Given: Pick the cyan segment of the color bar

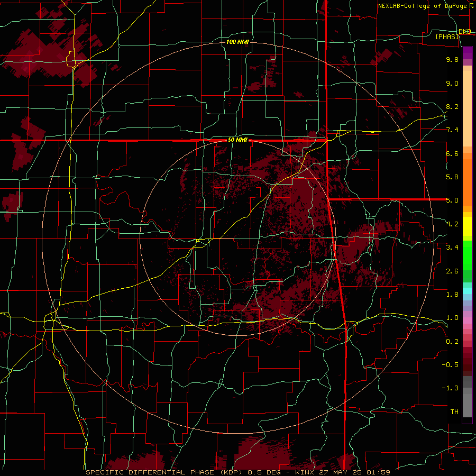Looking at the screenshot, I should click(467, 291).
